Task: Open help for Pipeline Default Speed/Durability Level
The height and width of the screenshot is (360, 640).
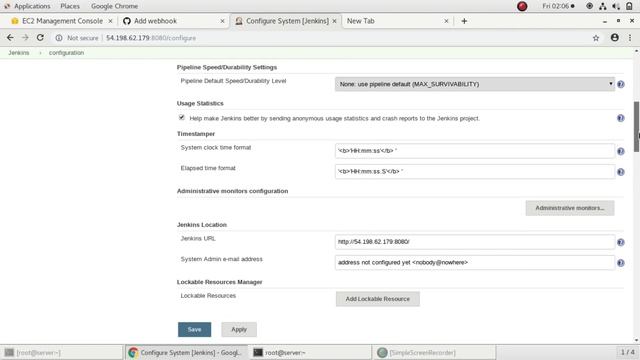Action: (x=620, y=84)
